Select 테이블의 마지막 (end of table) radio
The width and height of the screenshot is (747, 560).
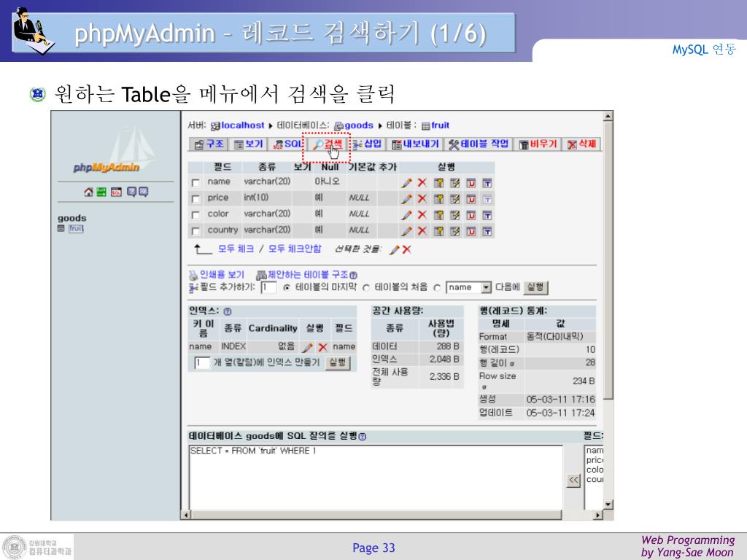point(287,287)
